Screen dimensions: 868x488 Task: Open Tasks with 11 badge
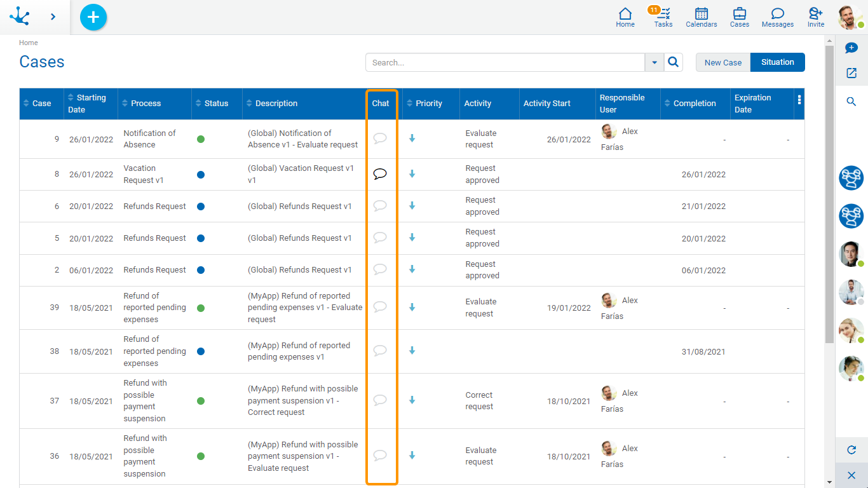(663, 17)
